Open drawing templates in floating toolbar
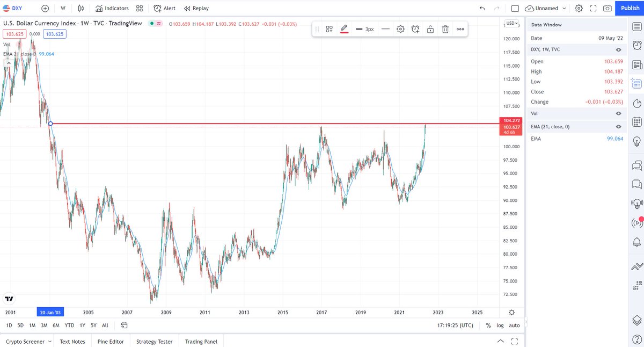This screenshot has width=644, height=347. pyautogui.click(x=329, y=29)
